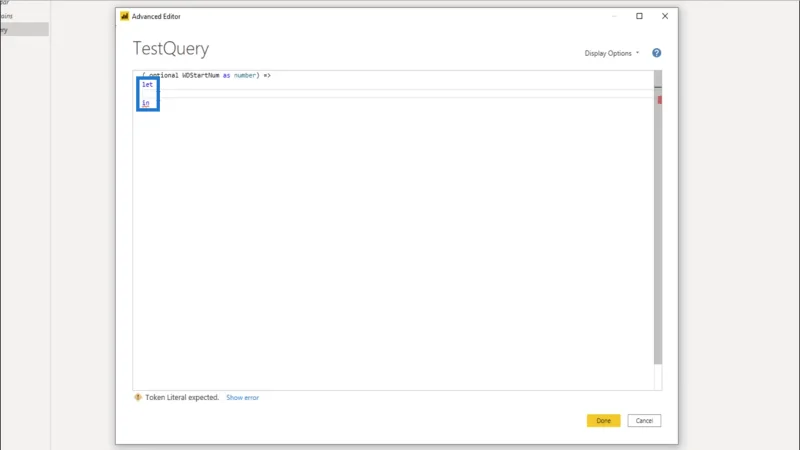Click the Done button
800x450 pixels.
(603, 420)
